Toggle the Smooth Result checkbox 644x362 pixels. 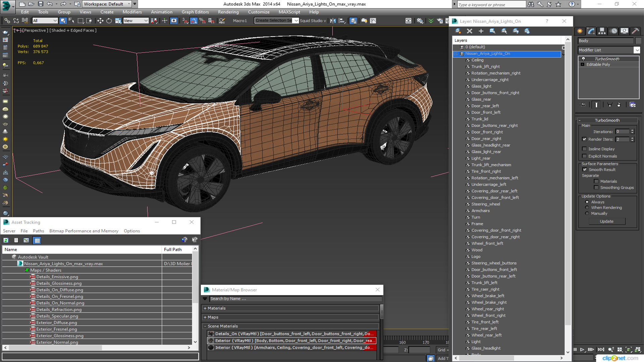585,170
